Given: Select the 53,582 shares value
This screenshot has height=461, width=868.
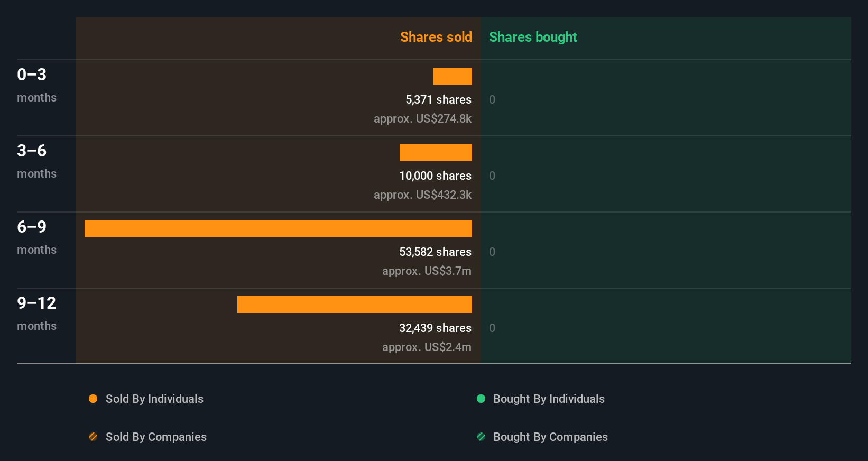Looking at the screenshot, I should point(435,252).
